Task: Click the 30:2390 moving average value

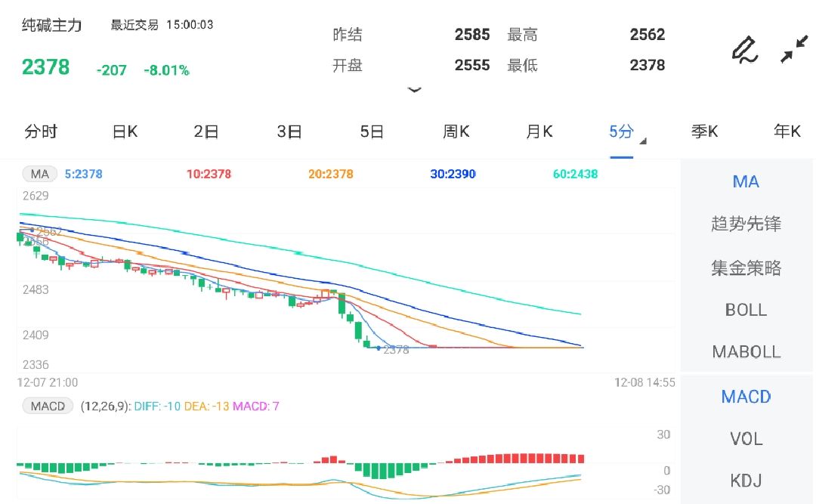Action: (453, 174)
